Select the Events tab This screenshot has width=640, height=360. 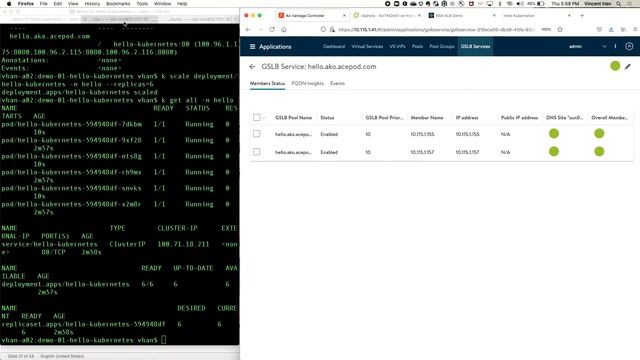[338, 83]
